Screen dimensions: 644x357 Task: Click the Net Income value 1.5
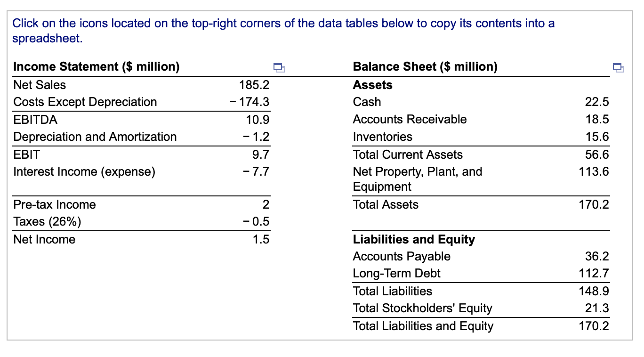click(261, 239)
